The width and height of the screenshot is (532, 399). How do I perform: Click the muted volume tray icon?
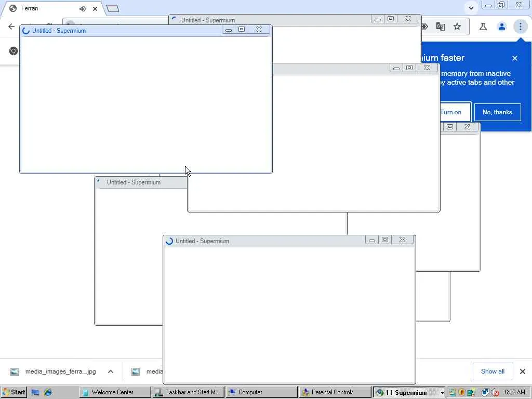495,393
